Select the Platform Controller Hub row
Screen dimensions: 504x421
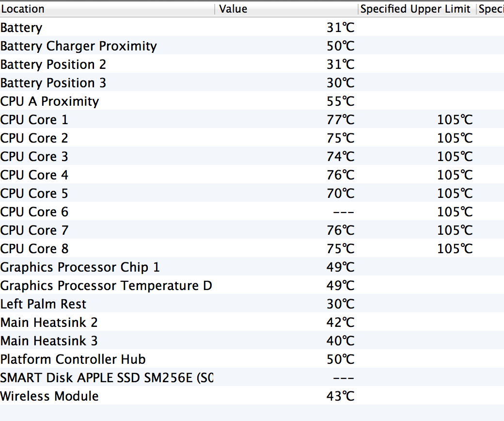click(252, 359)
